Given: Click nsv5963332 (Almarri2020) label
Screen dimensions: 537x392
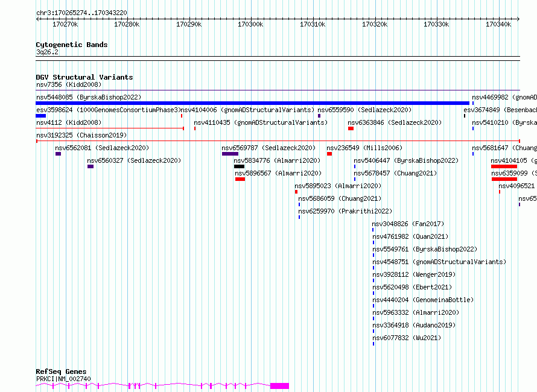Looking at the screenshot, I should [x=416, y=312].
